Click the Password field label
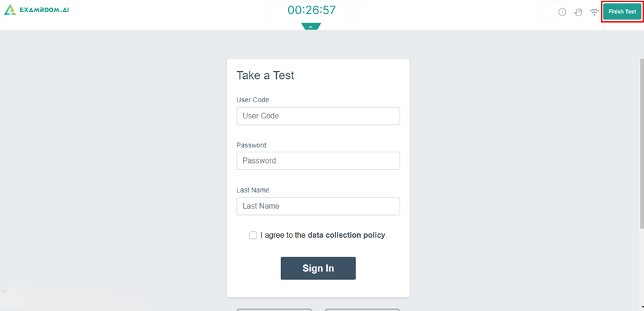The height and width of the screenshot is (311, 644). point(251,145)
